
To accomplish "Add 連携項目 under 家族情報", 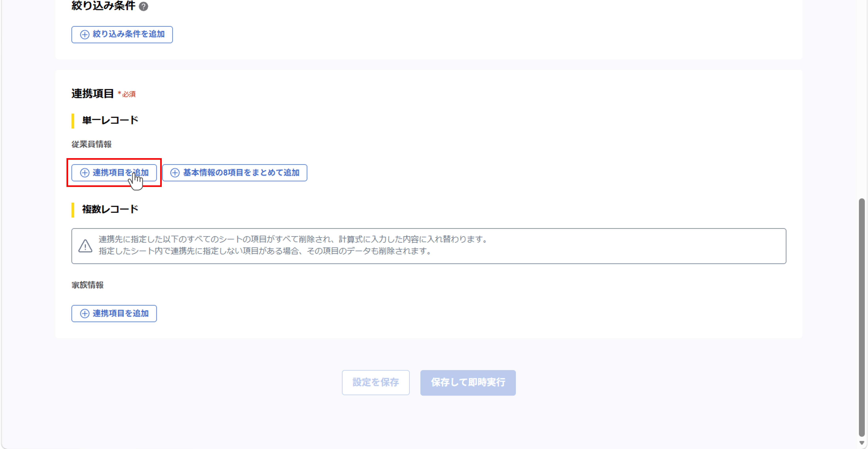I will (x=114, y=314).
